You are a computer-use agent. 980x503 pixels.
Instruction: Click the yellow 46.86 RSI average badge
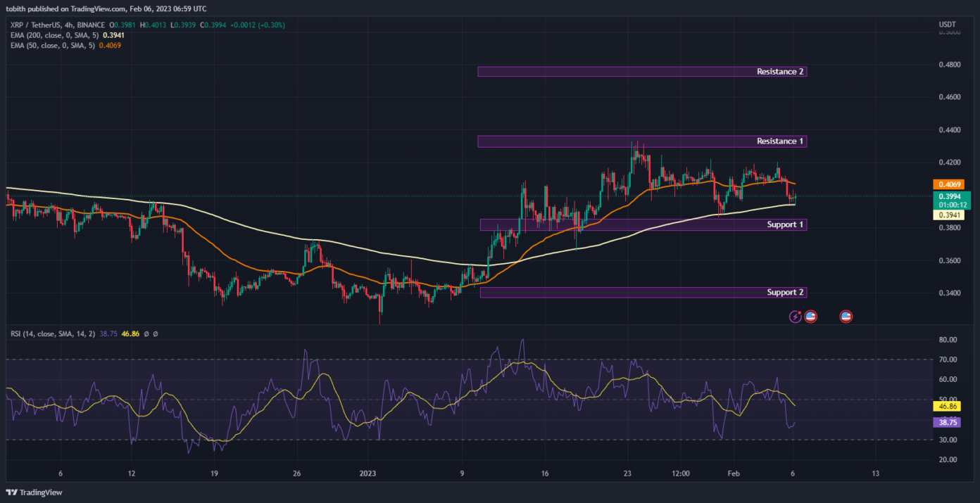948,407
